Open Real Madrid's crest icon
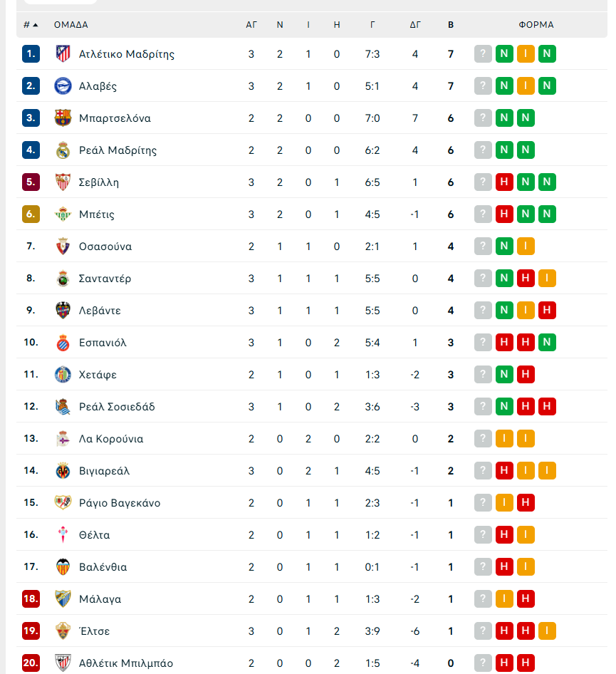The image size is (616, 674). tap(63, 150)
